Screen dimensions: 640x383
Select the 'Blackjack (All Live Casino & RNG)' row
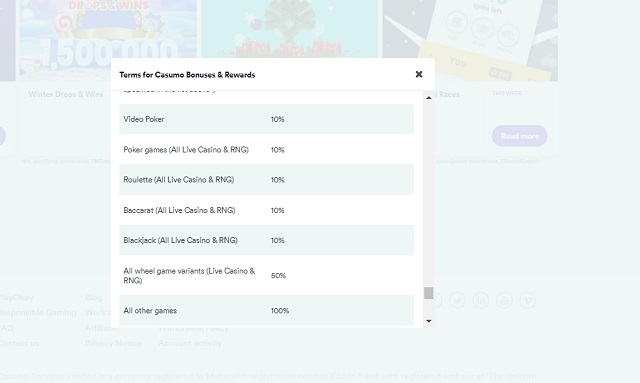267,240
